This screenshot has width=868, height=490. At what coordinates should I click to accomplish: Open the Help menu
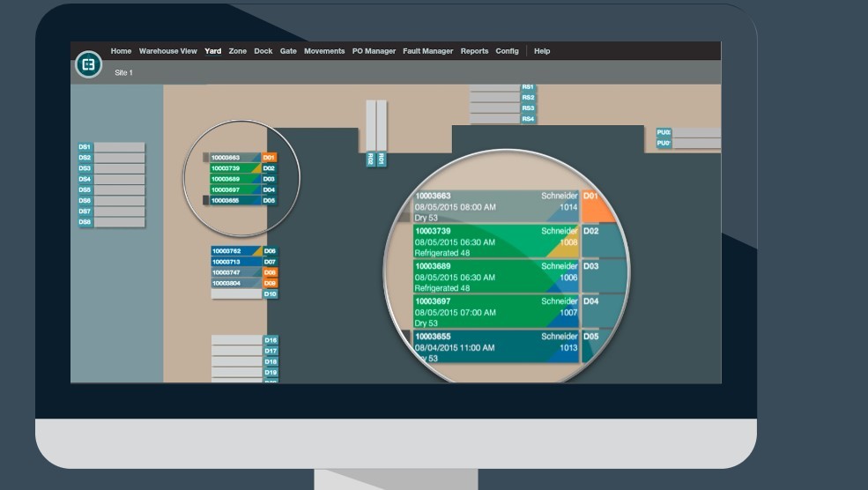point(542,51)
